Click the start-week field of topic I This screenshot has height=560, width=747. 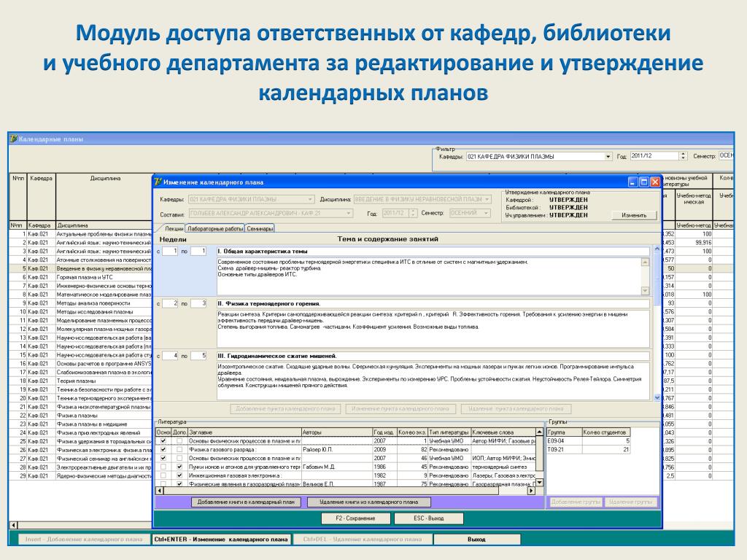coord(170,251)
